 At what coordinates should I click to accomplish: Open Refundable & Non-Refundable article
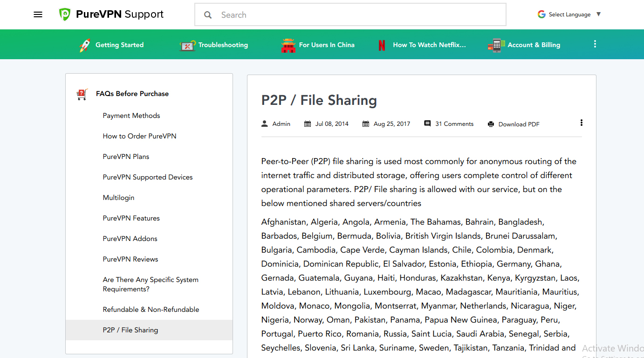[x=151, y=310]
